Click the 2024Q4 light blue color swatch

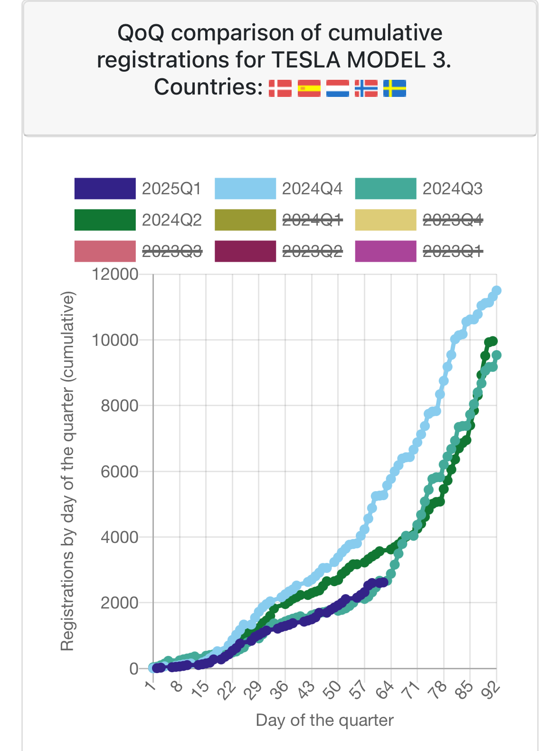point(245,189)
